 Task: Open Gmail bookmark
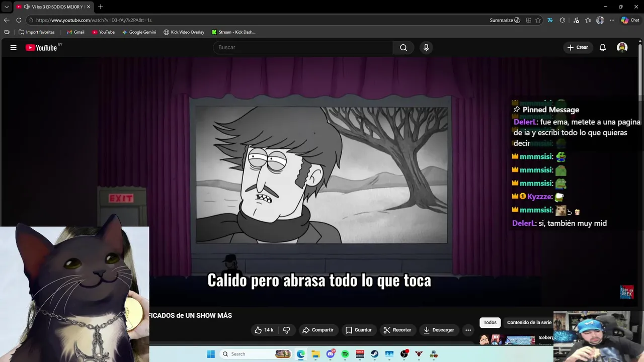pos(75,32)
